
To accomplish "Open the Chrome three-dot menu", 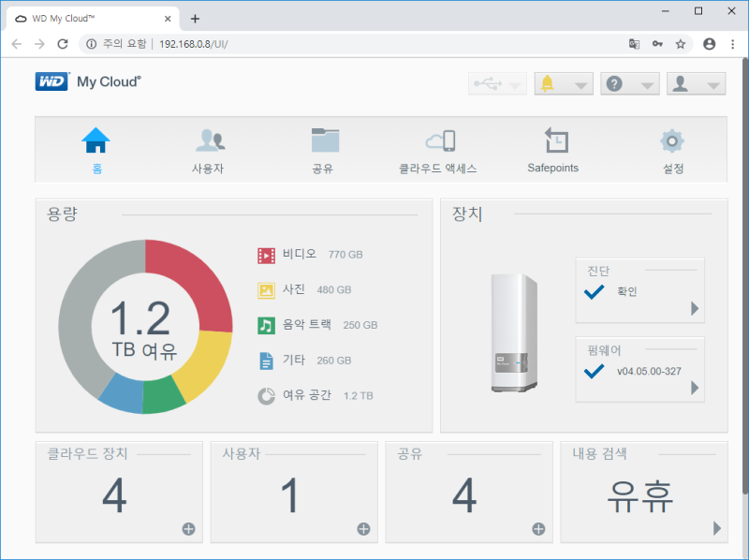I will (x=733, y=44).
